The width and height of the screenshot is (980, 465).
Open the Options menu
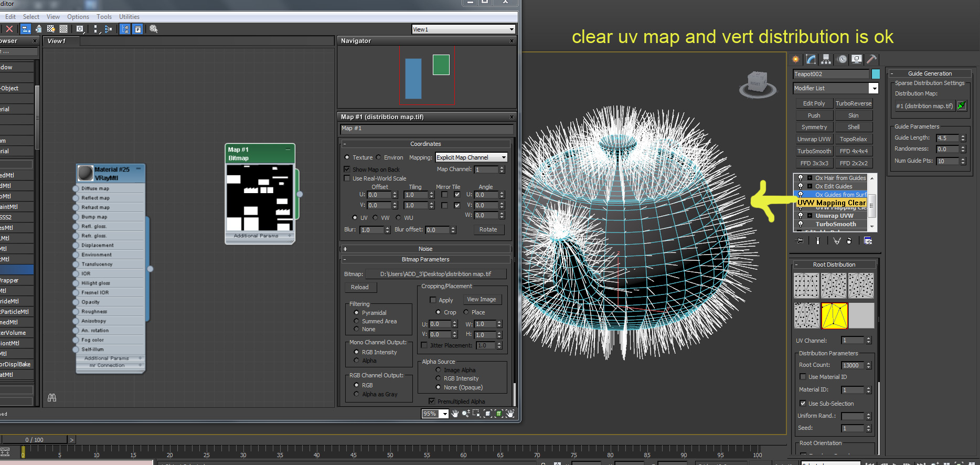coord(78,17)
